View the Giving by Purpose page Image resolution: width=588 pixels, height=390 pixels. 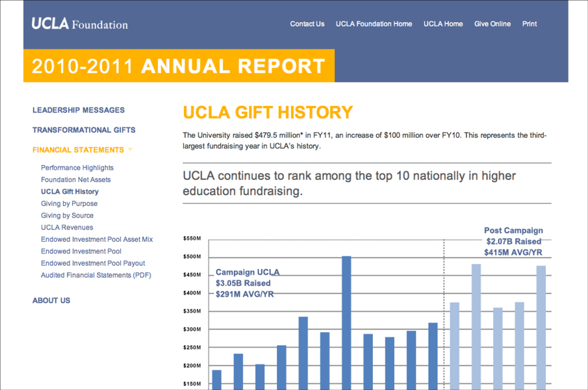(x=70, y=203)
